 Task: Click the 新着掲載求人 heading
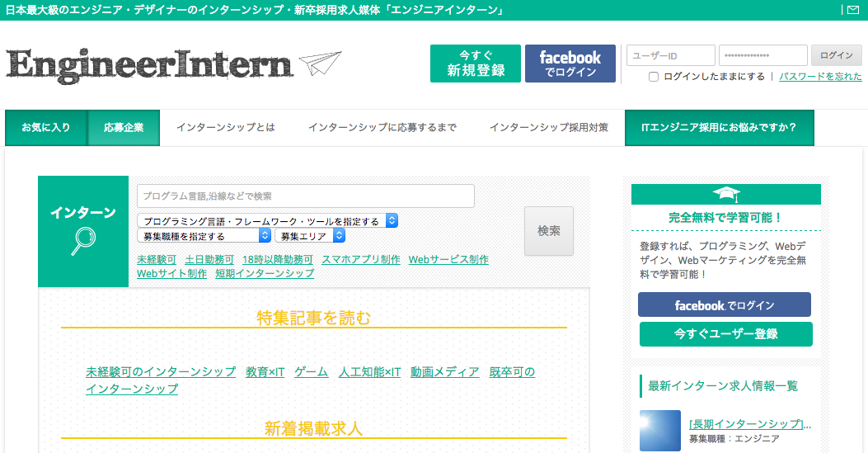coord(313,428)
